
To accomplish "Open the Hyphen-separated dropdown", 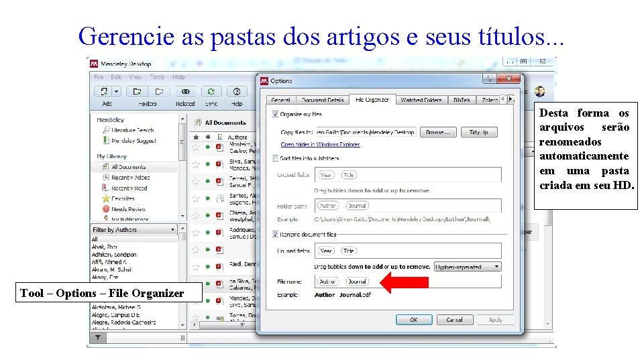I will click(x=468, y=267).
